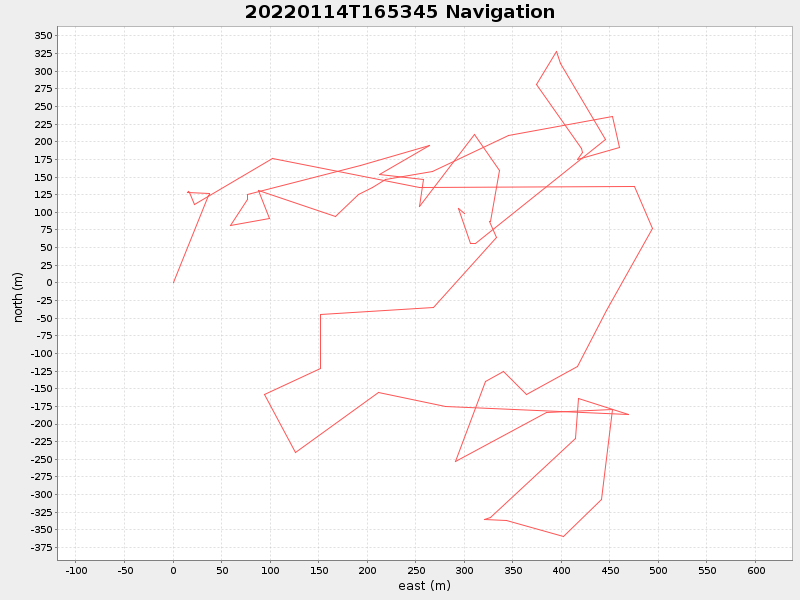Viewport: 800px width, 600px height.
Task: Click the 'east (m)' axis label
Action: [424, 586]
